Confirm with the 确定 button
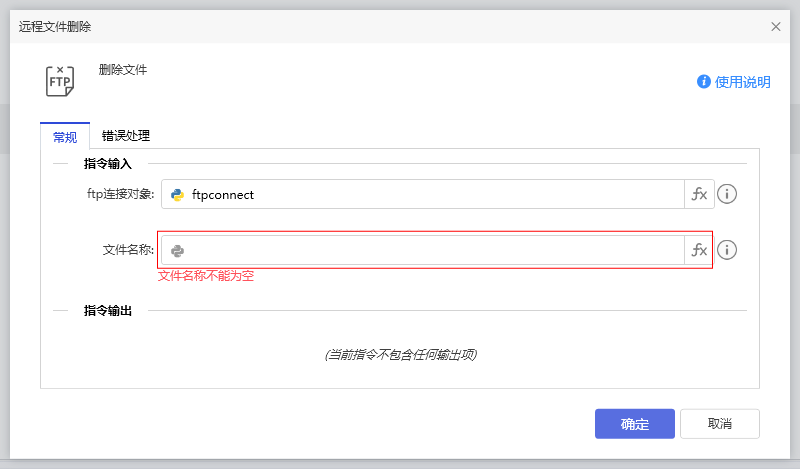Screen dimensions: 800x469 coord(634,424)
